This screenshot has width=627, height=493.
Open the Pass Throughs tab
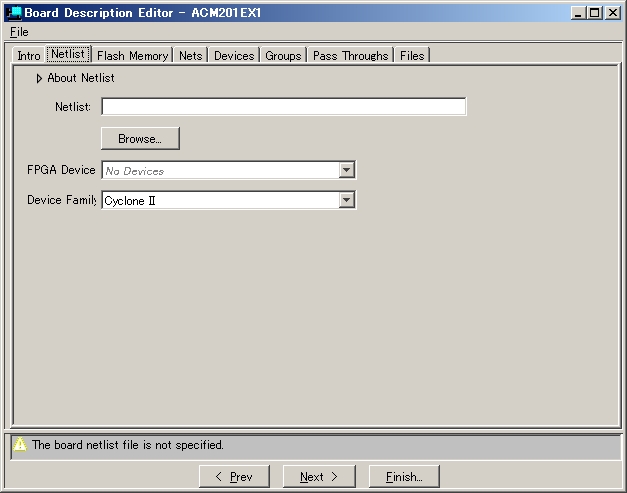coord(350,56)
